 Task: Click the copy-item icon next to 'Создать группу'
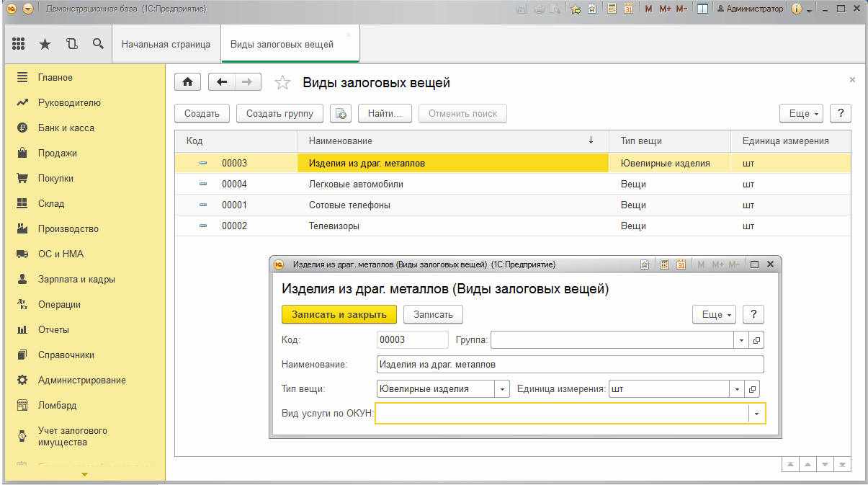coord(341,113)
